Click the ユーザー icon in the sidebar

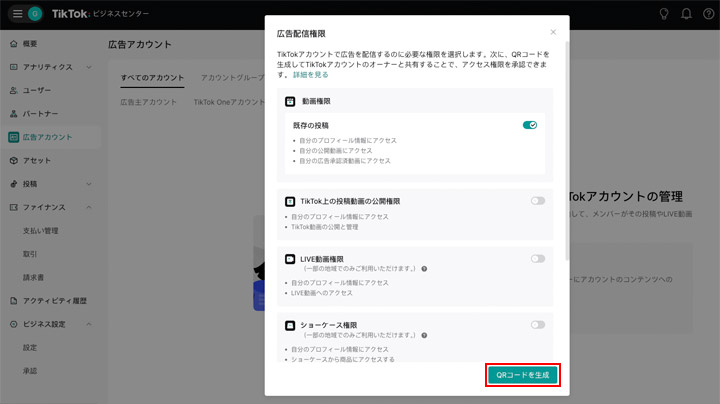point(13,90)
